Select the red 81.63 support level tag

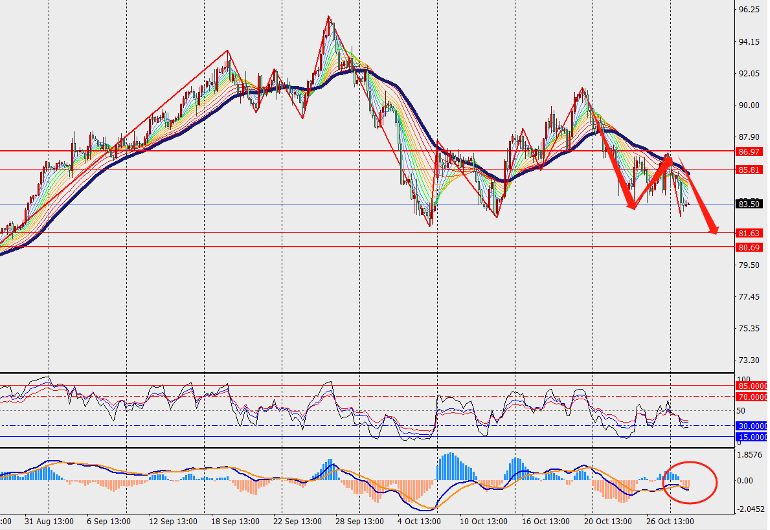click(x=749, y=233)
